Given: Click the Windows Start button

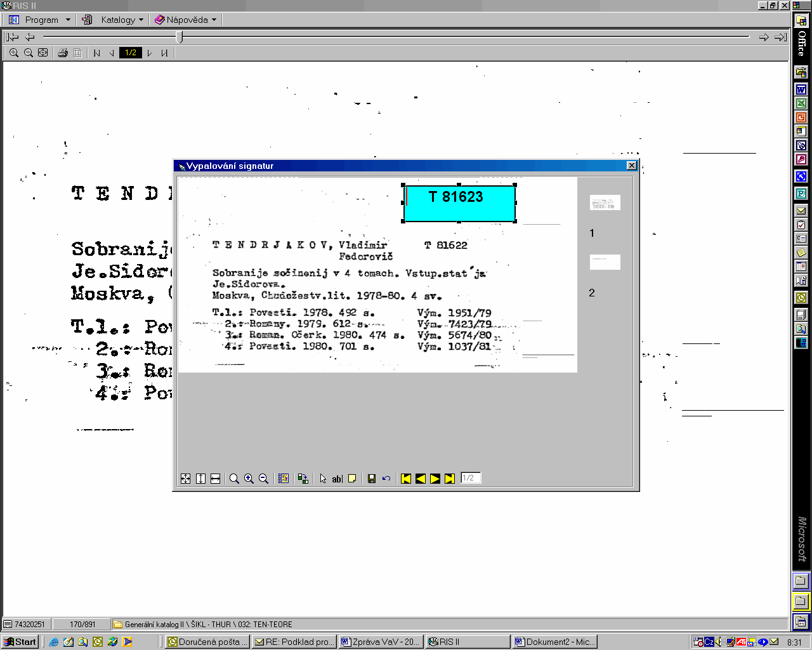Looking at the screenshot, I should coord(20,642).
